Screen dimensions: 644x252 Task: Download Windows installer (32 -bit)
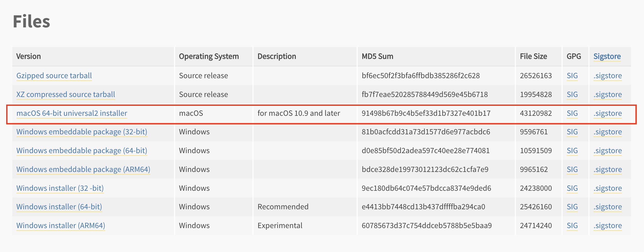[x=60, y=188]
